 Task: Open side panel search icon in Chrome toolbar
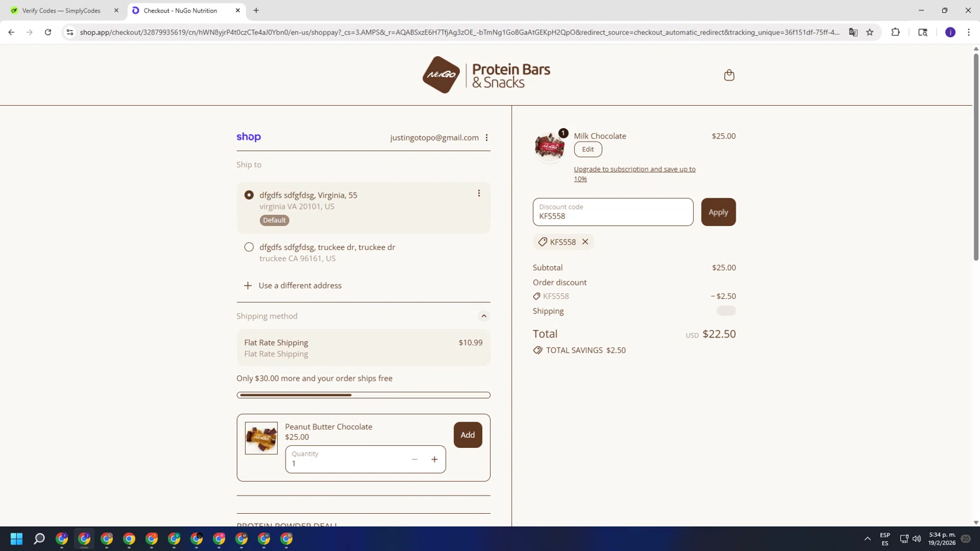[x=923, y=32]
